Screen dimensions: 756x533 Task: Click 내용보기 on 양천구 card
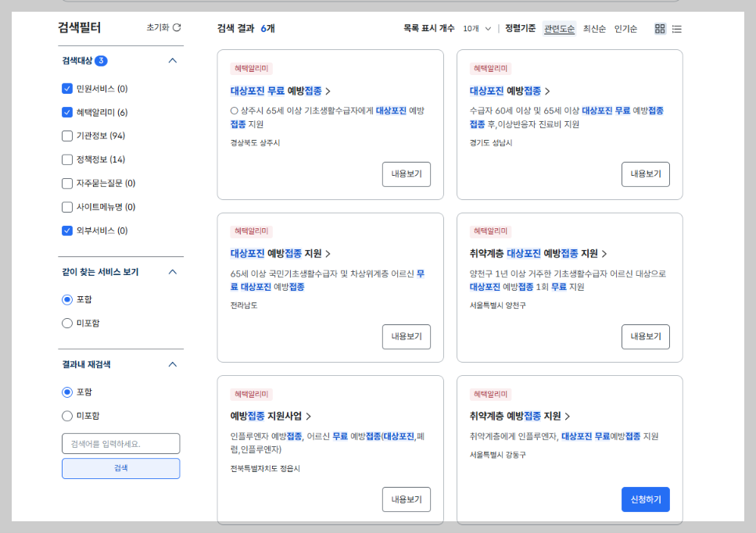646,336
